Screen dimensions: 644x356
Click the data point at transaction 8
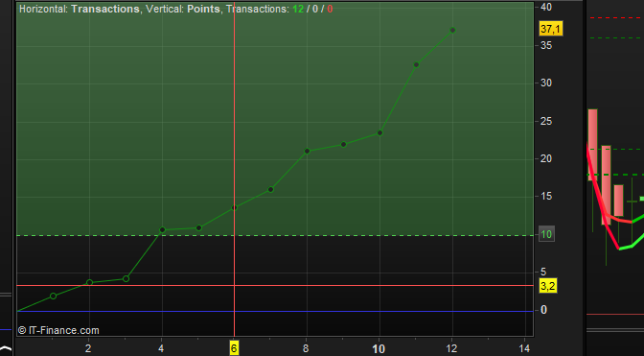[307, 151]
